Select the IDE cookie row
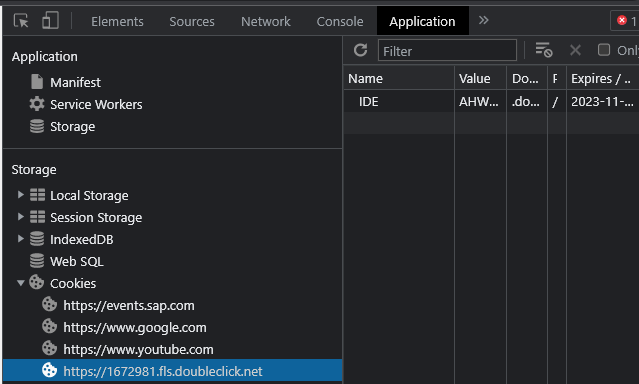639x384 pixels. 491,101
